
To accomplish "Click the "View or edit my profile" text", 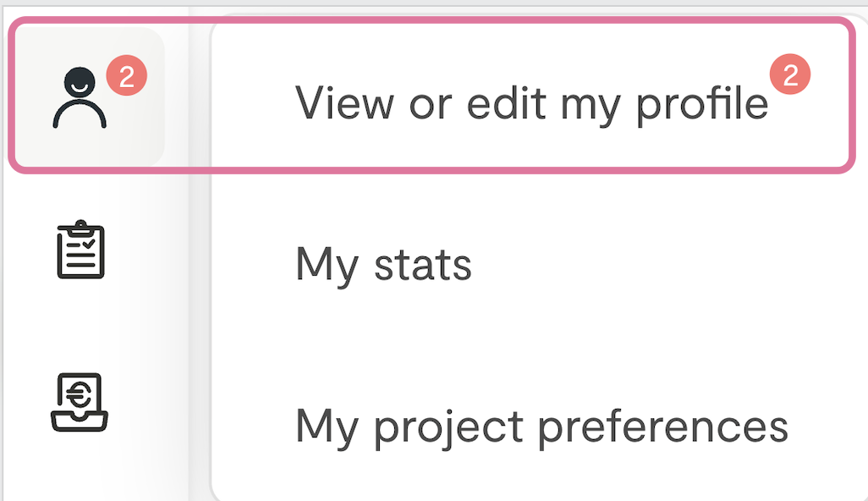I will 530,104.
